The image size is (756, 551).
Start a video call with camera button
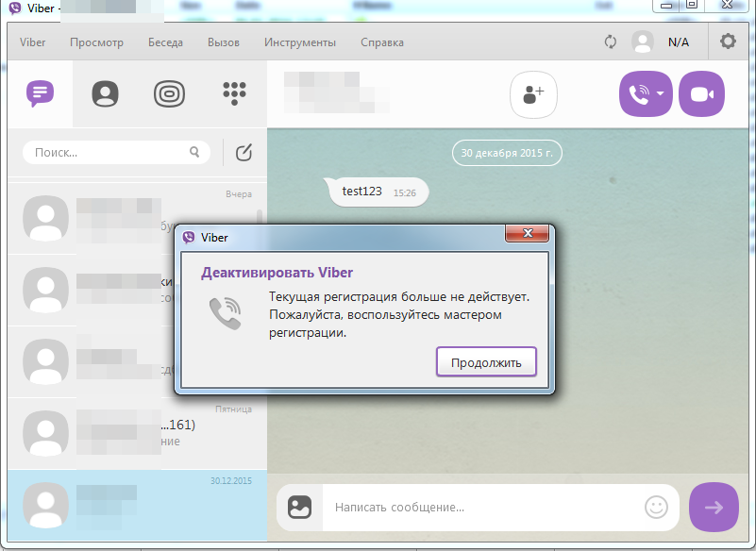701,94
